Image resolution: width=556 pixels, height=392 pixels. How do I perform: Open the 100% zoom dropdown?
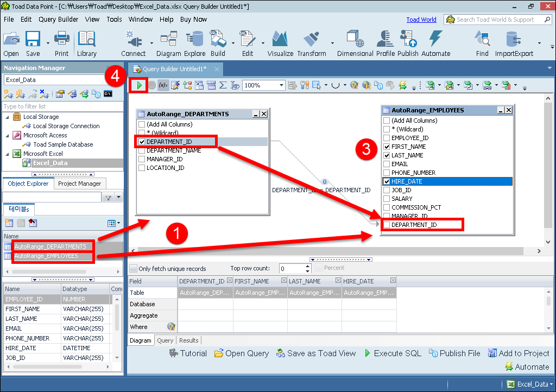[x=281, y=85]
